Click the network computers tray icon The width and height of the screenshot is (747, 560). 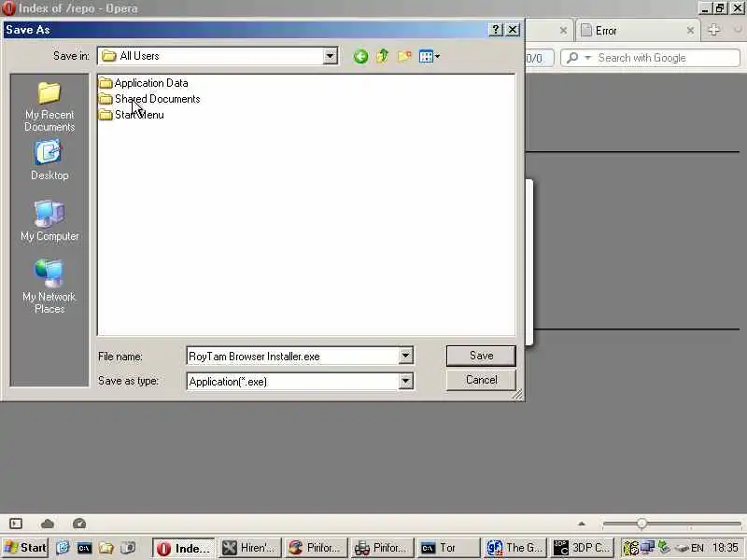(647, 548)
